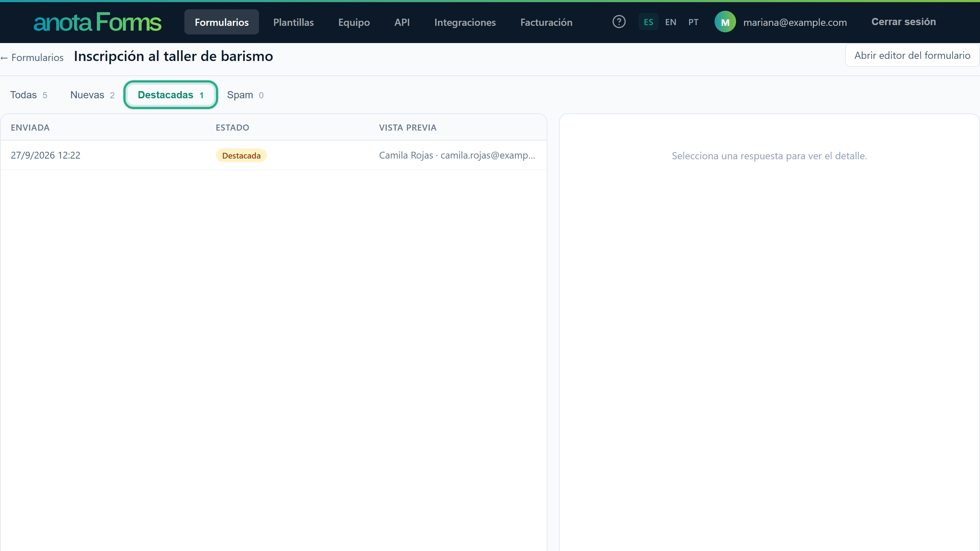This screenshot has height=551, width=980.
Task: Click the ESTADO column header
Action: click(x=232, y=127)
